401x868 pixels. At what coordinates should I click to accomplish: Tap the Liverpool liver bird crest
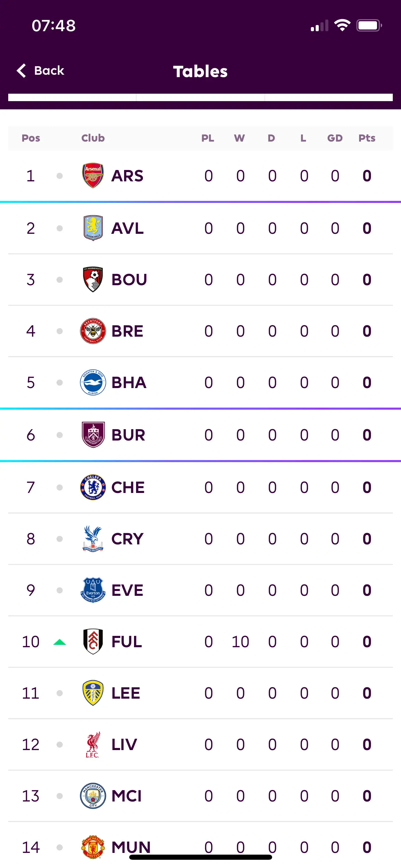pyautogui.click(x=93, y=744)
